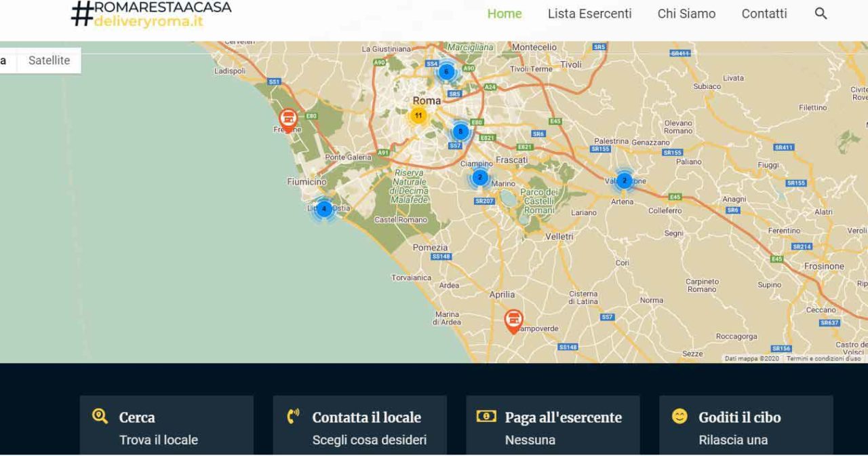Image resolution: width=868 pixels, height=456 pixels.
Task: Click the phone icon beside Contatta il locale
Action: click(293, 417)
